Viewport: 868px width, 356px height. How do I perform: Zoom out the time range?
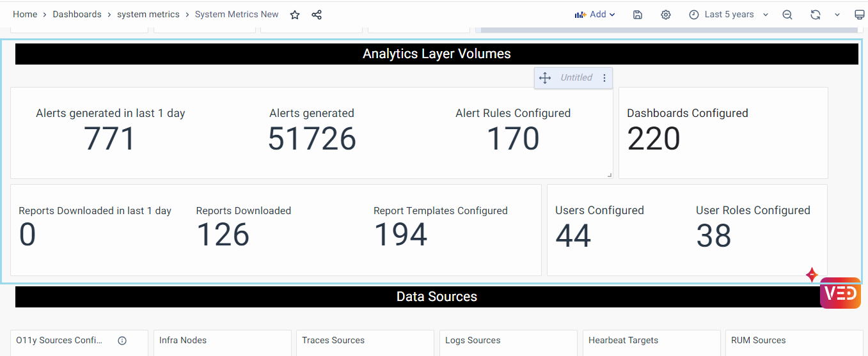click(x=787, y=15)
